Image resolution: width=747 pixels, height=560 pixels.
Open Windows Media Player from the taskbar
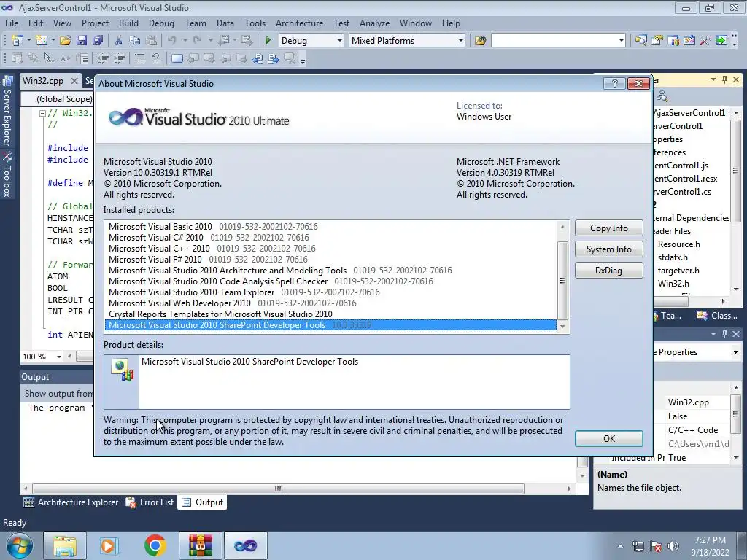(x=109, y=545)
